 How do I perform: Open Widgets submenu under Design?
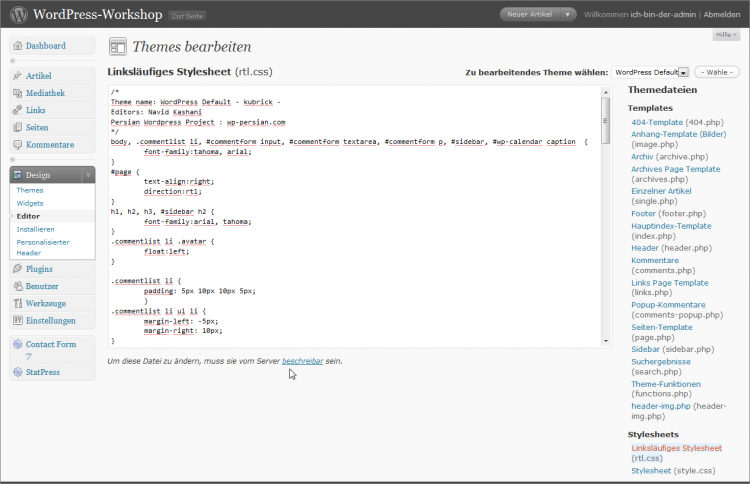point(31,203)
